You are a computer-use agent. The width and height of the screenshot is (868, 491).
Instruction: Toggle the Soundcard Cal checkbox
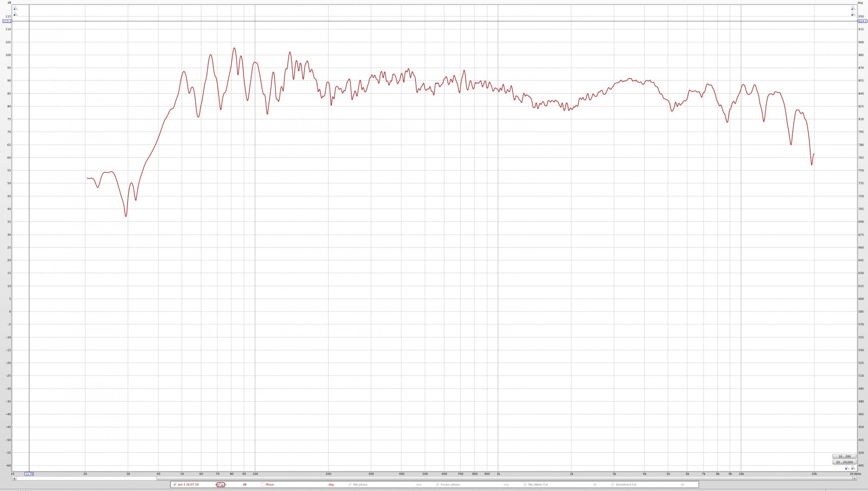(x=612, y=484)
